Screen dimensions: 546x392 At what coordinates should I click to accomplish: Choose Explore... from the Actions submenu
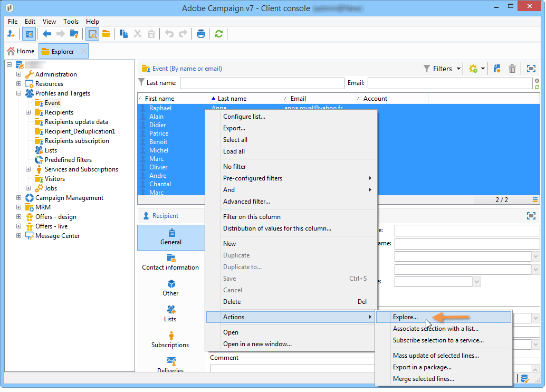405,317
